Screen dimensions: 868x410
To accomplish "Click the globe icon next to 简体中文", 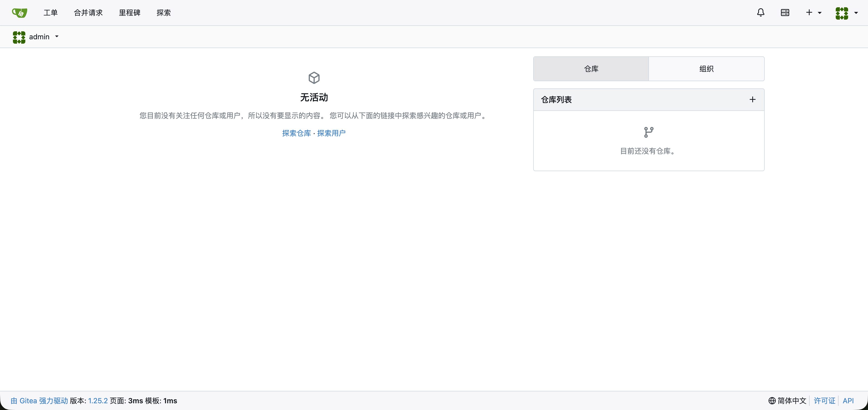I will (x=772, y=401).
